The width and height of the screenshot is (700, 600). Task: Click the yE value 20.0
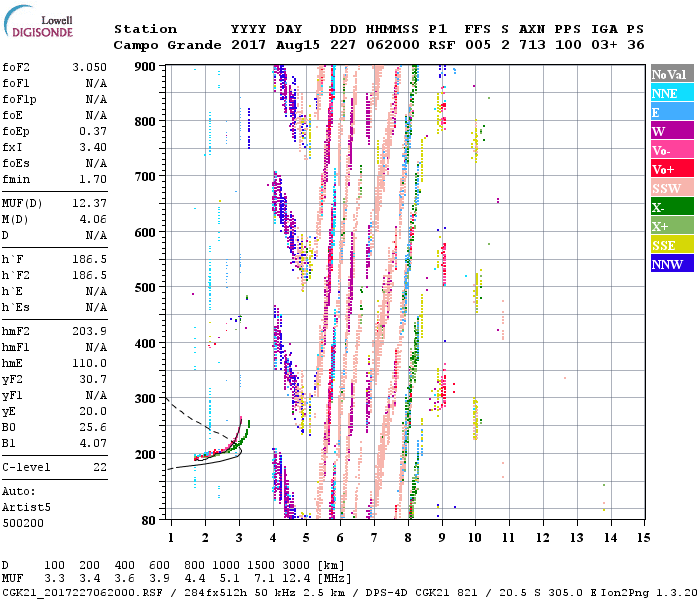click(x=93, y=412)
